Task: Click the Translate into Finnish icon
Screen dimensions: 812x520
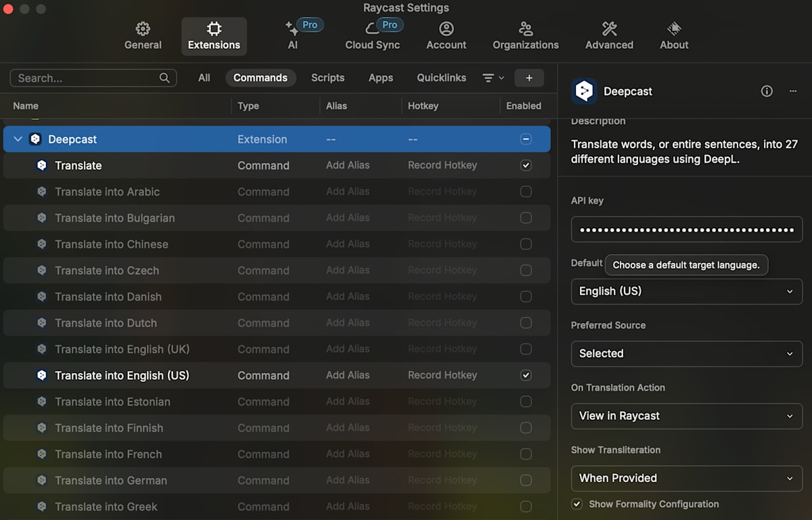Action: click(42, 428)
